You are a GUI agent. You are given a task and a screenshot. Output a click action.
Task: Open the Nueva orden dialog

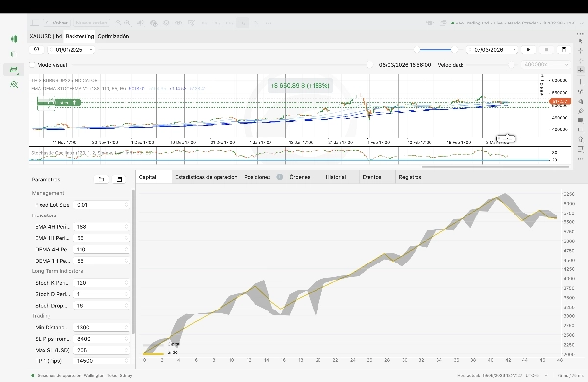coord(91,23)
